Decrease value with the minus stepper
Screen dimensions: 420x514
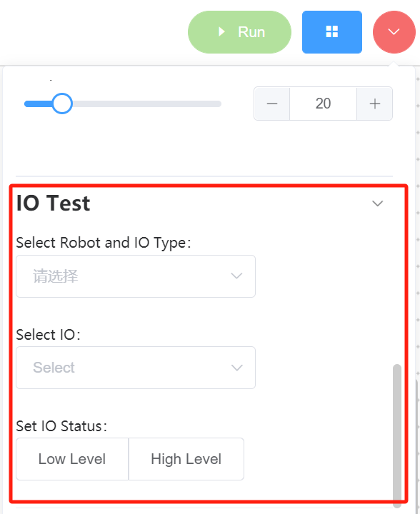(272, 104)
